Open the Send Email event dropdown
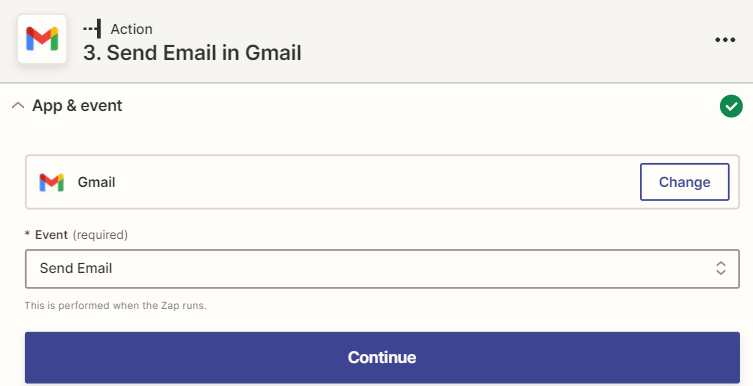This screenshot has width=753, height=386. coord(382,269)
